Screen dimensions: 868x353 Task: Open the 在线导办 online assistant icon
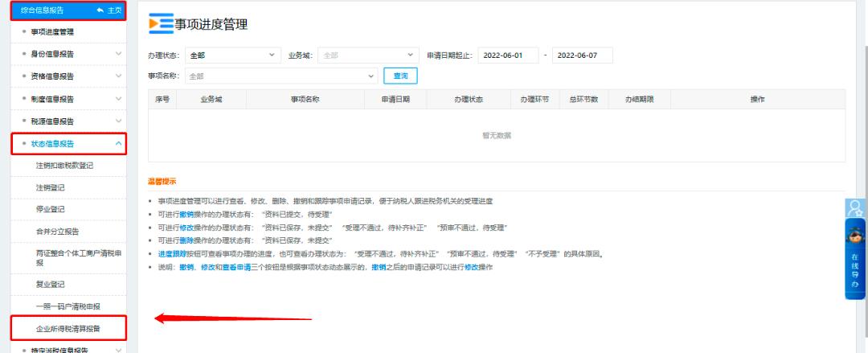(855, 259)
